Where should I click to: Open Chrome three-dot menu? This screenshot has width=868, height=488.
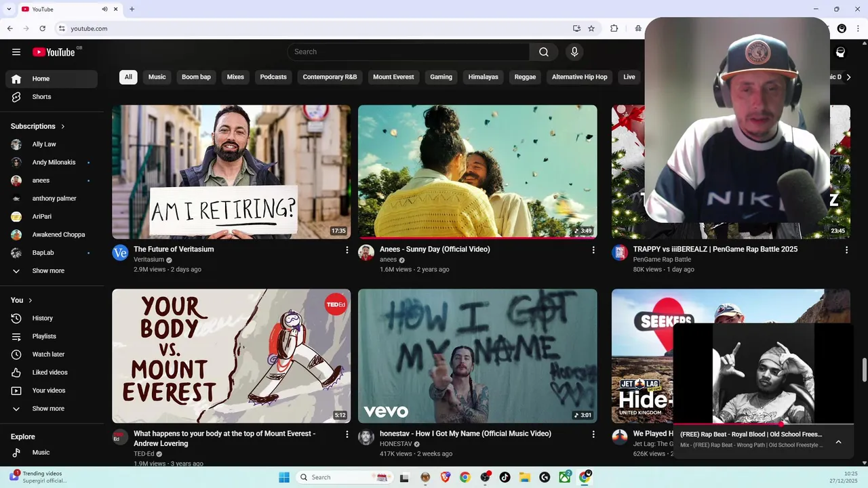point(858,28)
